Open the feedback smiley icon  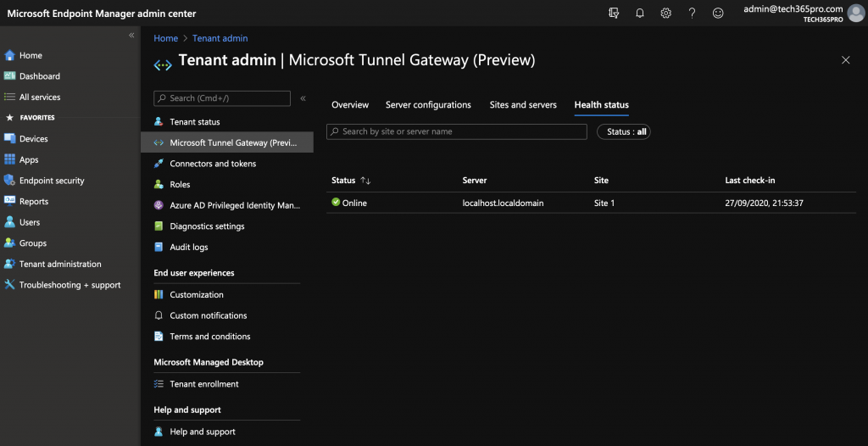coord(718,13)
